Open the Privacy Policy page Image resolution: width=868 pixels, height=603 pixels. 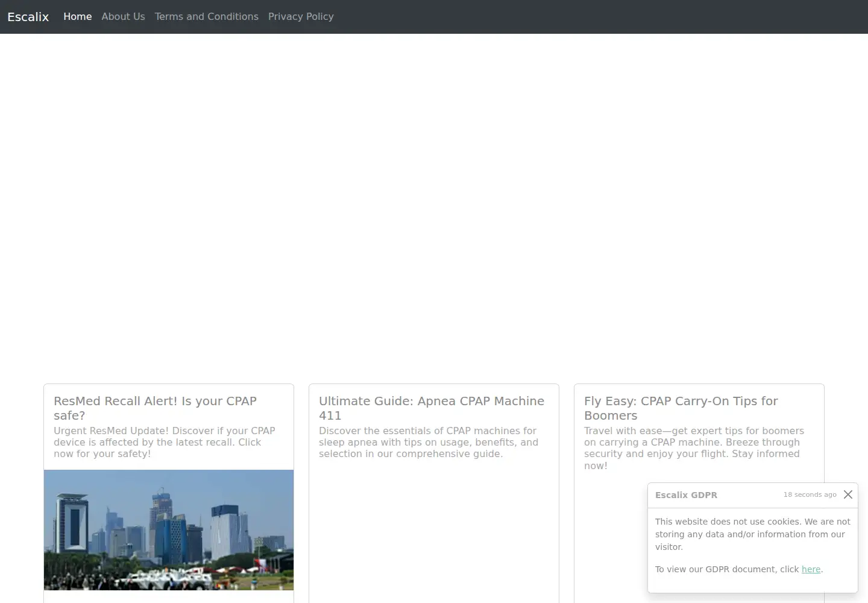[x=301, y=17]
